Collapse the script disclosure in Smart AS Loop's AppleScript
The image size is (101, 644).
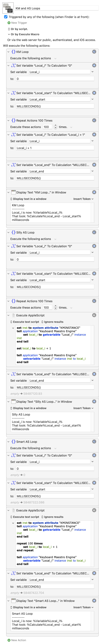13,523
